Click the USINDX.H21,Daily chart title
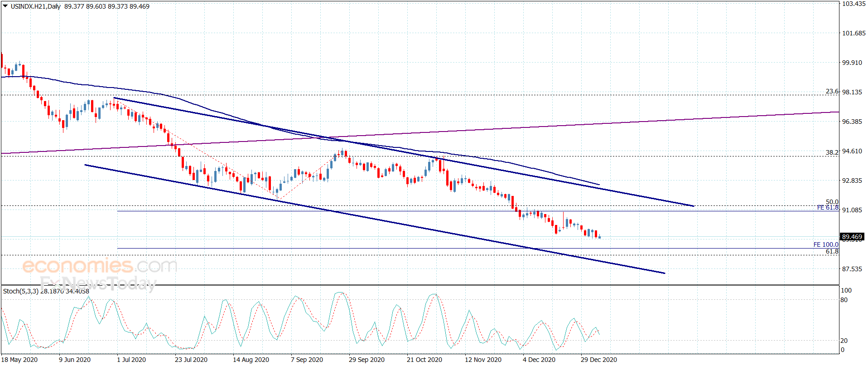The image size is (868, 366). click(35, 6)
